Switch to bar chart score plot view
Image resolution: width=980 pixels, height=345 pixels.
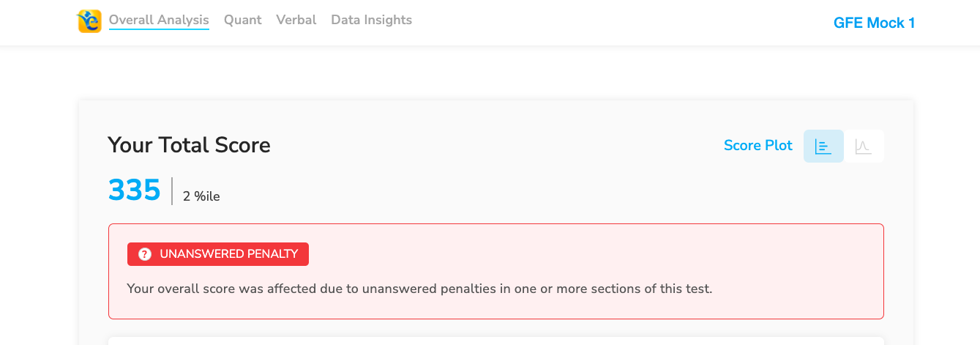click(x=823, y=146)
